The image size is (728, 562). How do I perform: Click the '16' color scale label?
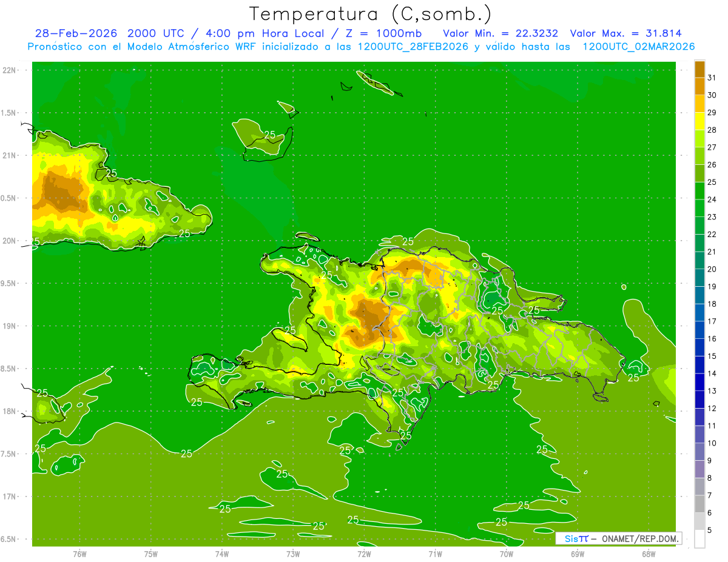pyautogui.click(x=712, y=339)
